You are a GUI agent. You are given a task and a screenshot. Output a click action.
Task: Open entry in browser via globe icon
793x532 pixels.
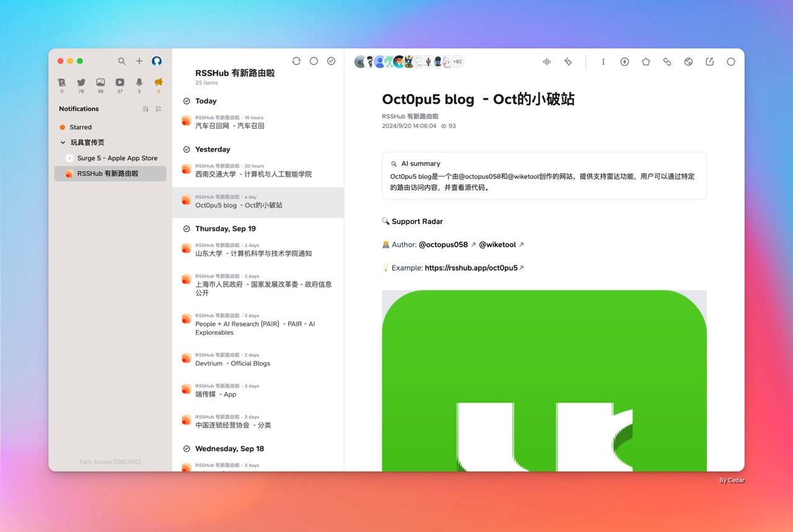click(x=688, y=61)
